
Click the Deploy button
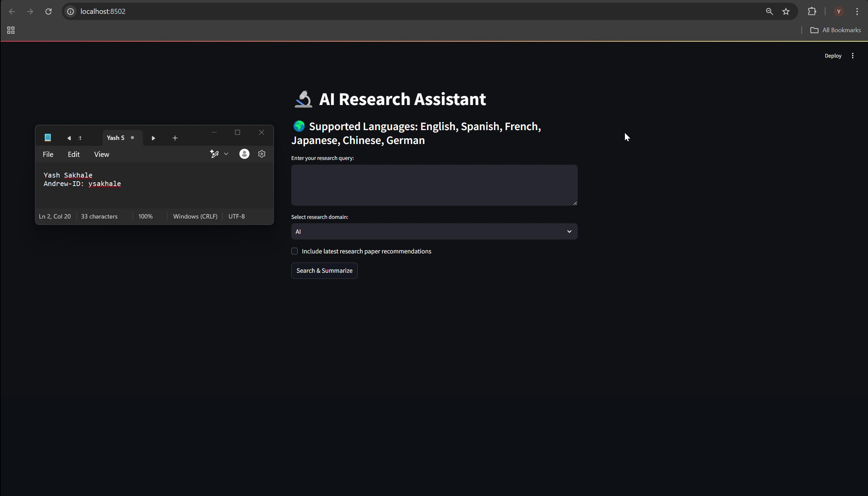(x=833, y=56)
